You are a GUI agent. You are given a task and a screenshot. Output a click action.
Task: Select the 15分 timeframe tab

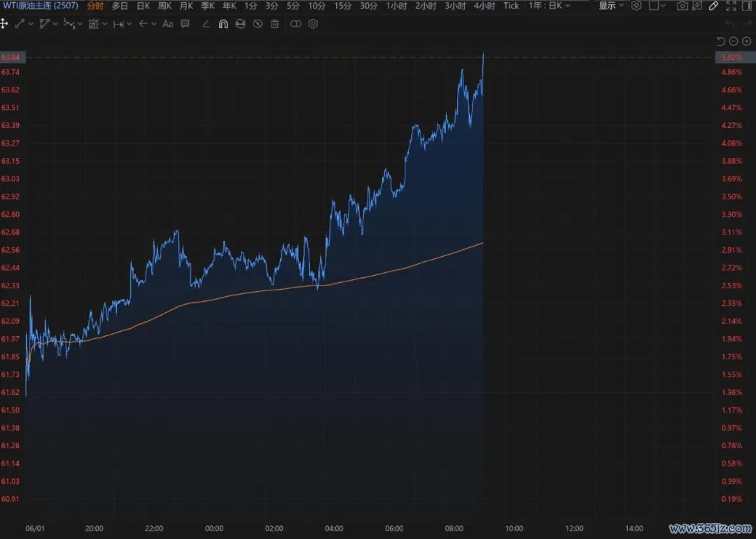342,6
